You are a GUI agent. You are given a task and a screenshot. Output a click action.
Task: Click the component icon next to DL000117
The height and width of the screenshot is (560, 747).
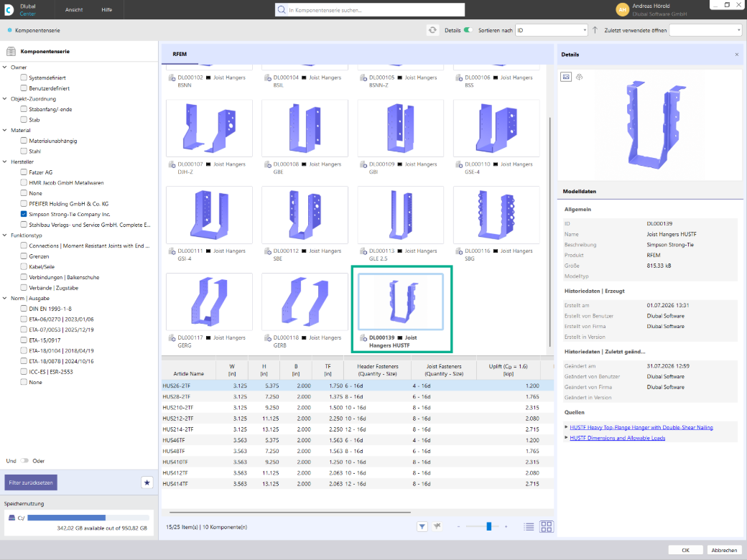click(172, 337)
